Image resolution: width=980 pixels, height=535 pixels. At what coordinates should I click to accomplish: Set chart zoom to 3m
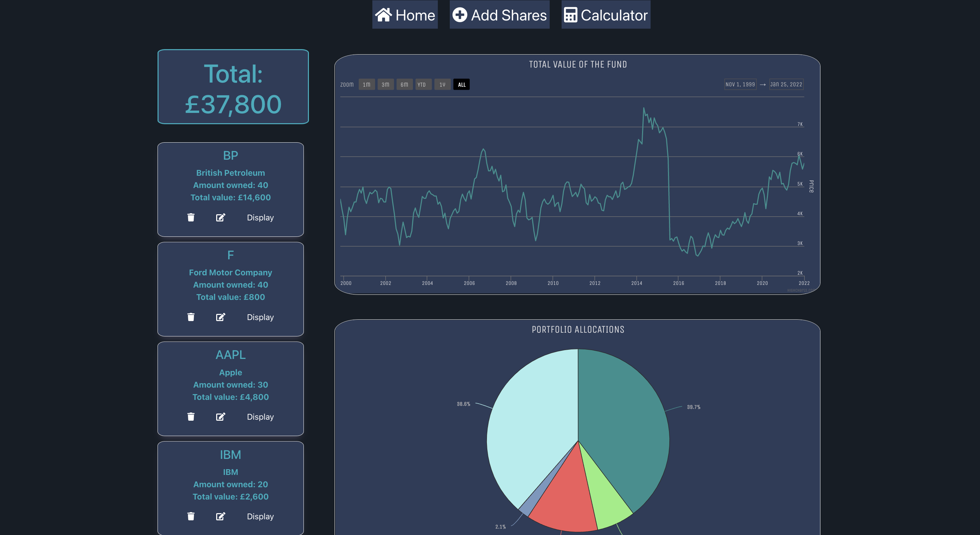tap(385, 85)
